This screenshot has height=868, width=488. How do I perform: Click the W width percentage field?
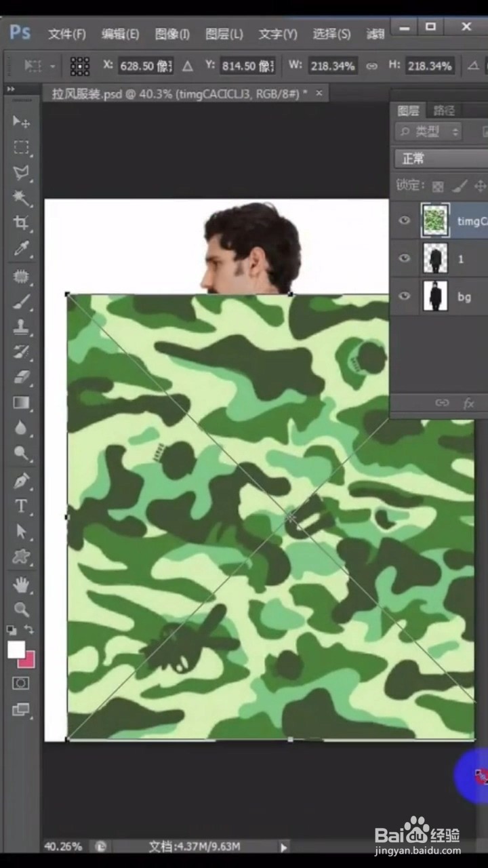[x=333, y=66]
